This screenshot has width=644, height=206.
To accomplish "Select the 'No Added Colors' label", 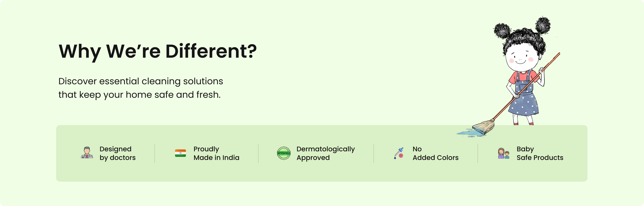I will tap(435, 153).
